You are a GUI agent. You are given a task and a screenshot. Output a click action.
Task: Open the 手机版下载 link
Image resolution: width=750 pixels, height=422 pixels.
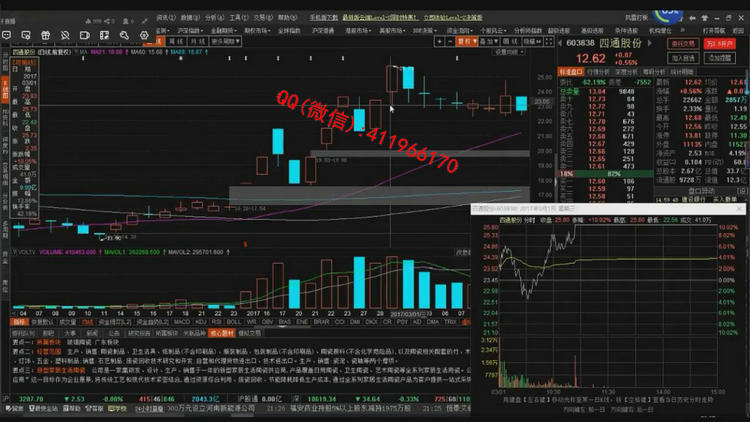coord(323,18)
